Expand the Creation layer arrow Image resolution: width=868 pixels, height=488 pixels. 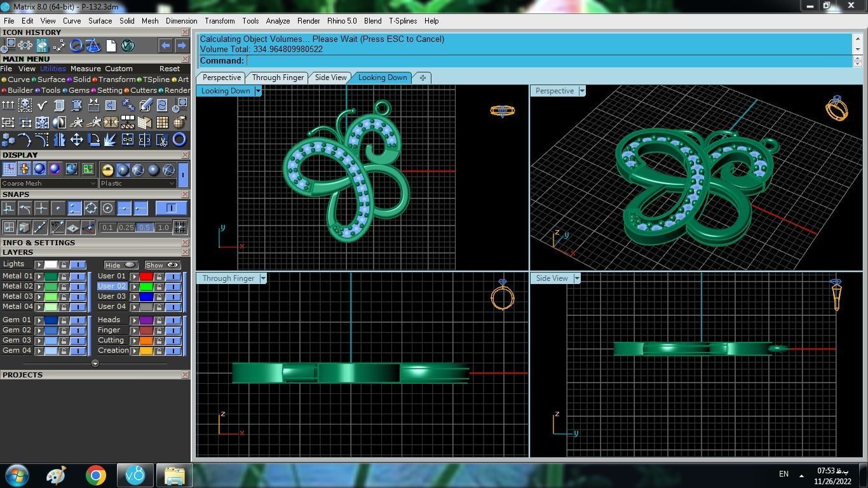[x=135, y=351]
